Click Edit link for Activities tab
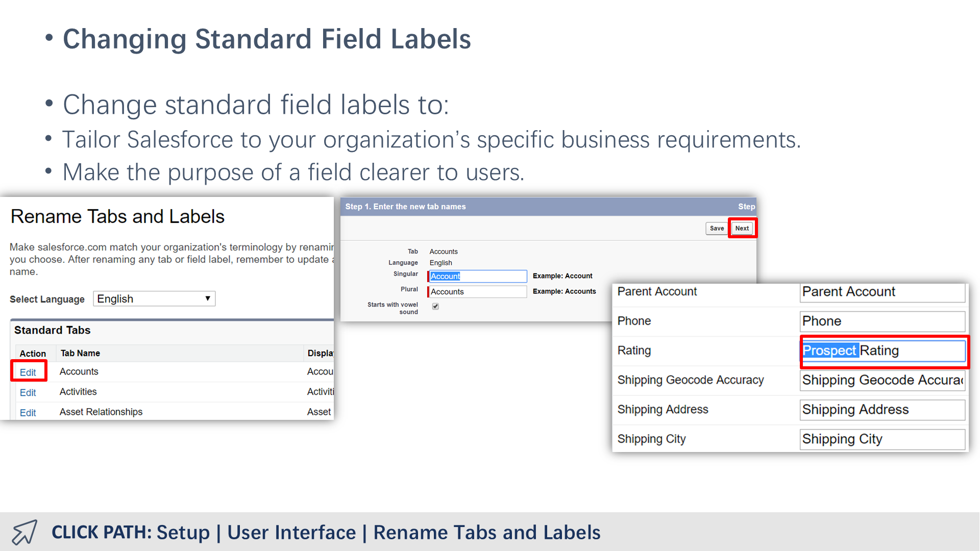Viewport: 980px width, 551px height. coord(28,392)
